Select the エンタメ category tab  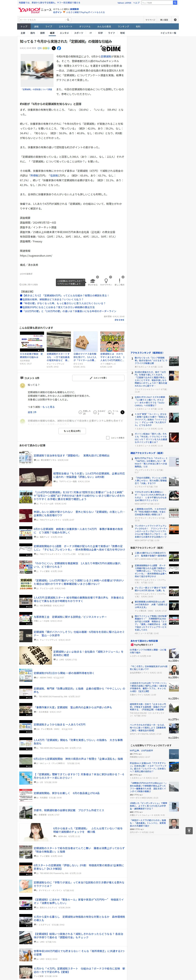(x=64, y=33)
